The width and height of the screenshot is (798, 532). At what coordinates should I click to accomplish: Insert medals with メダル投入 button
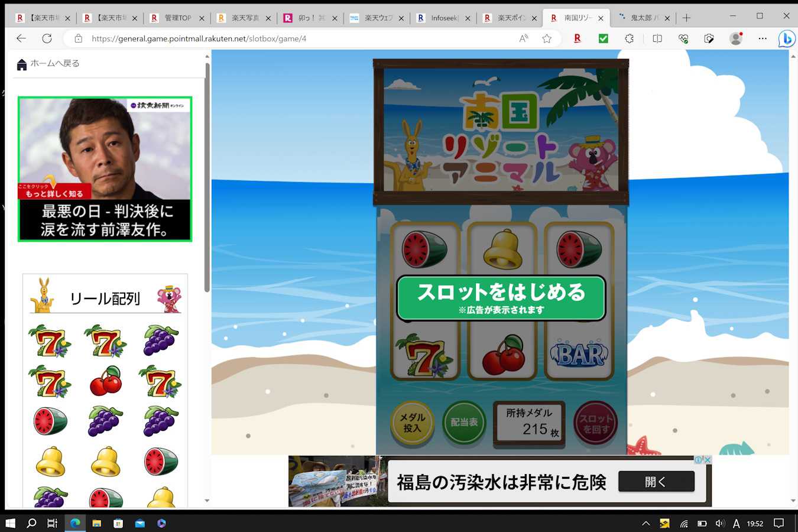(x=412, y=423)
